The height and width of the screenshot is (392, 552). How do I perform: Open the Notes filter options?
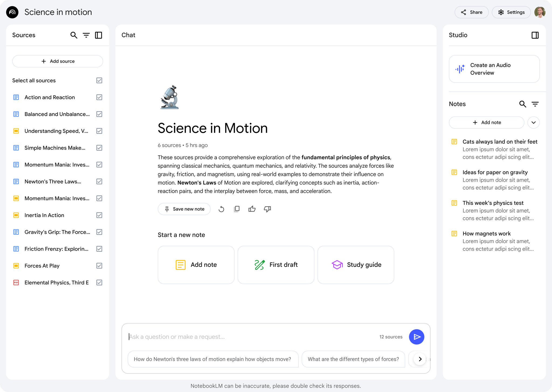(535, 104)
